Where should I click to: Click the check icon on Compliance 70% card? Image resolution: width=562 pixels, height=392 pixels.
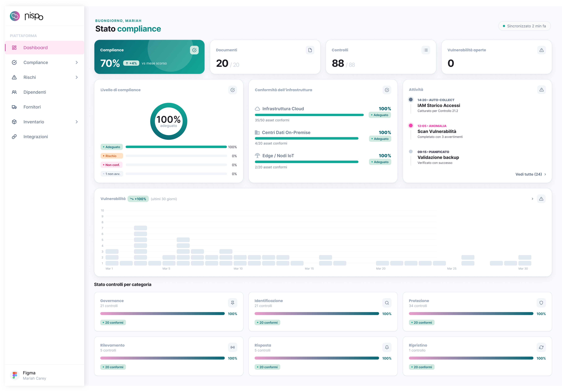[194, 50]
